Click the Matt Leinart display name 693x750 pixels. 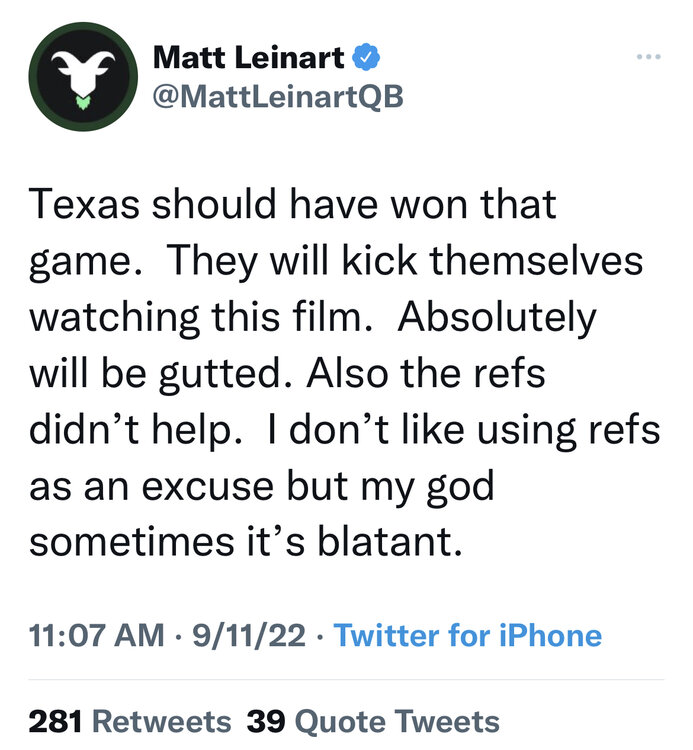click(x=249, y=58)
